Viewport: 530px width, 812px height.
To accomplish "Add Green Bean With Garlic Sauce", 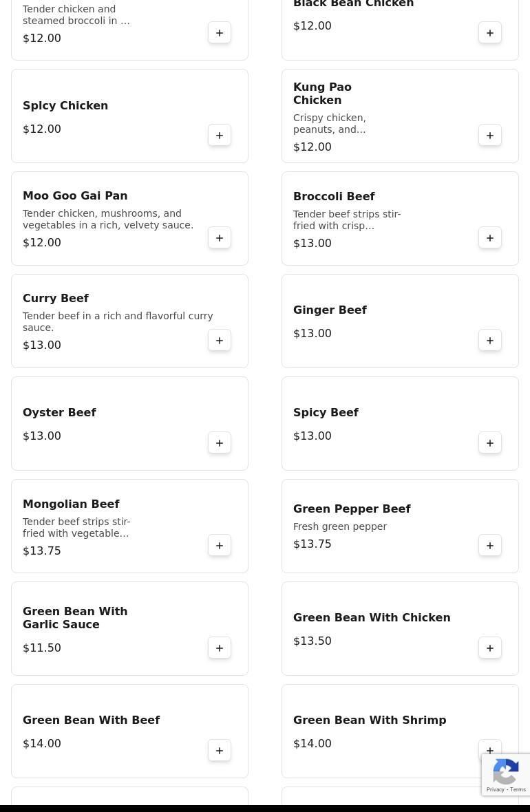I will [220, 648].
